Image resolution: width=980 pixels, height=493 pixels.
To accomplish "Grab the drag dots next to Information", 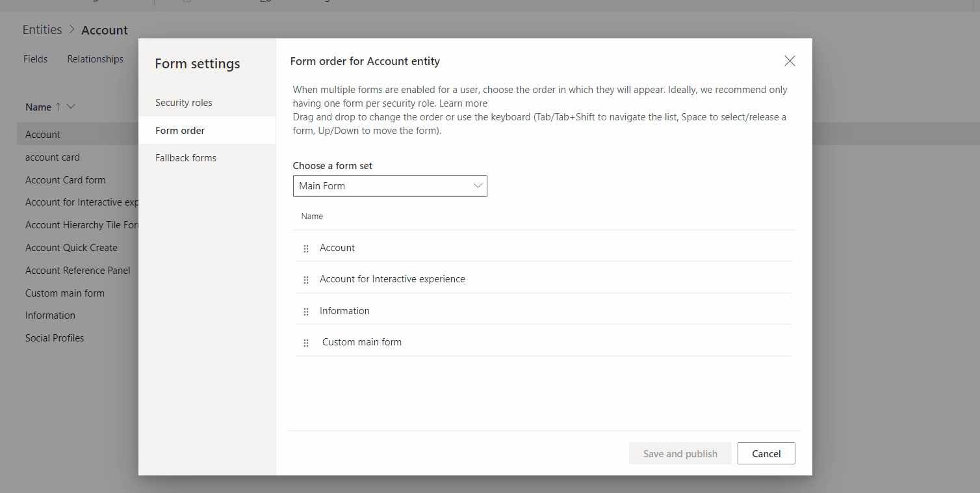I will [x=306, y=311].
